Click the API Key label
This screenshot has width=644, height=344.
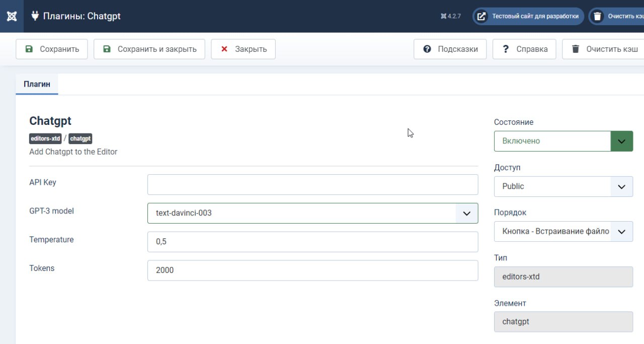(43, 182)
